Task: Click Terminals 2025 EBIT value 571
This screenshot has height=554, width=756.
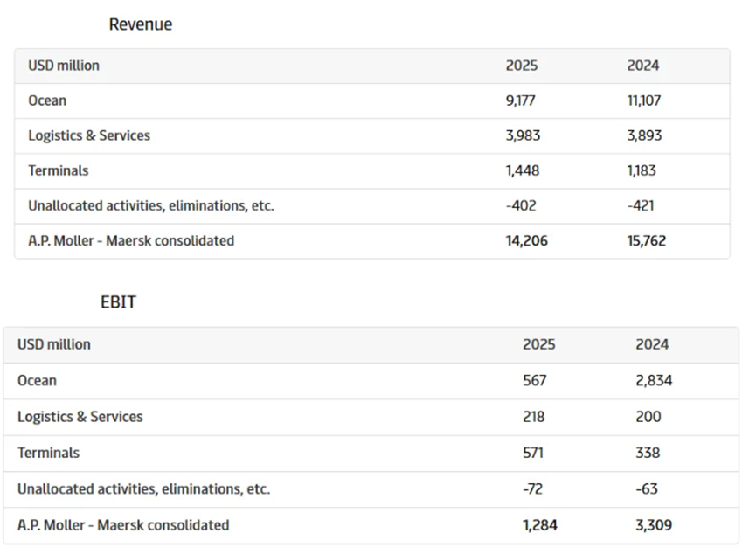Action: (533, 453)
